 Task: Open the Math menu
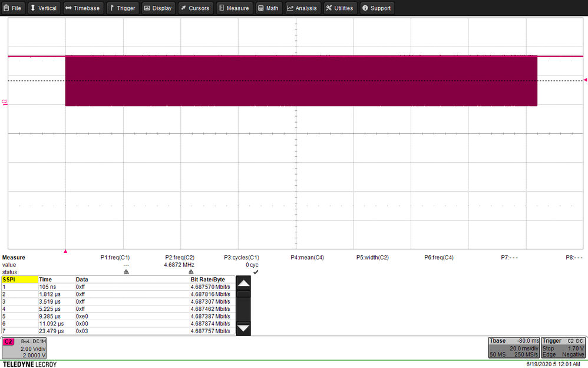coord(269,8)
